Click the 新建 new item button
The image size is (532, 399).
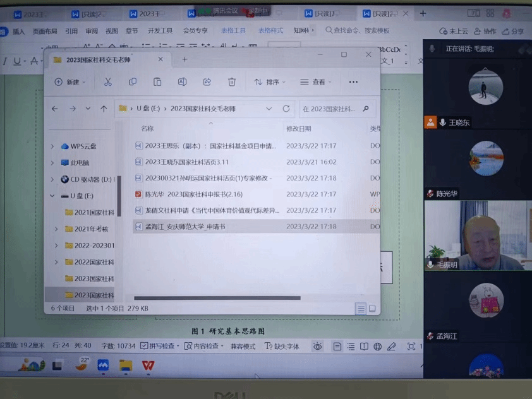click(x=70, y=82)
